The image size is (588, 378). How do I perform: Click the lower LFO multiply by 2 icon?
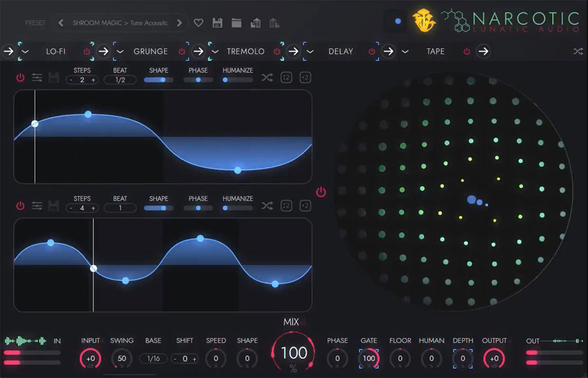point(305,206)
